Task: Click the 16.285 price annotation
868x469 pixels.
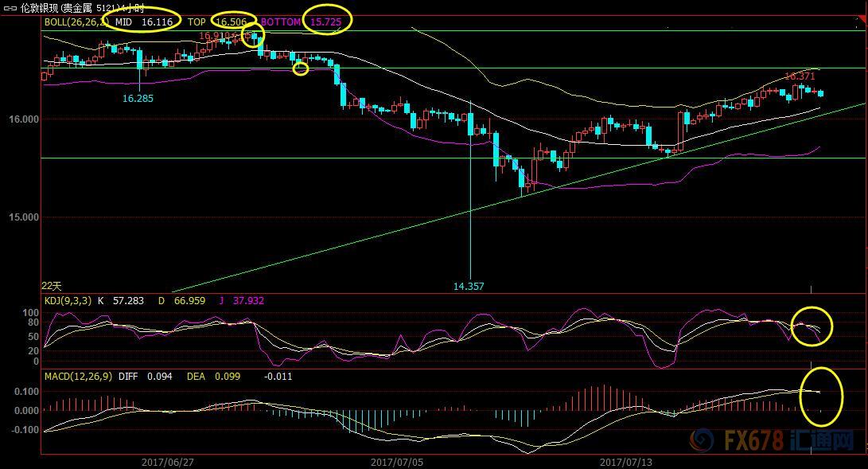Action: pos(138,99)
